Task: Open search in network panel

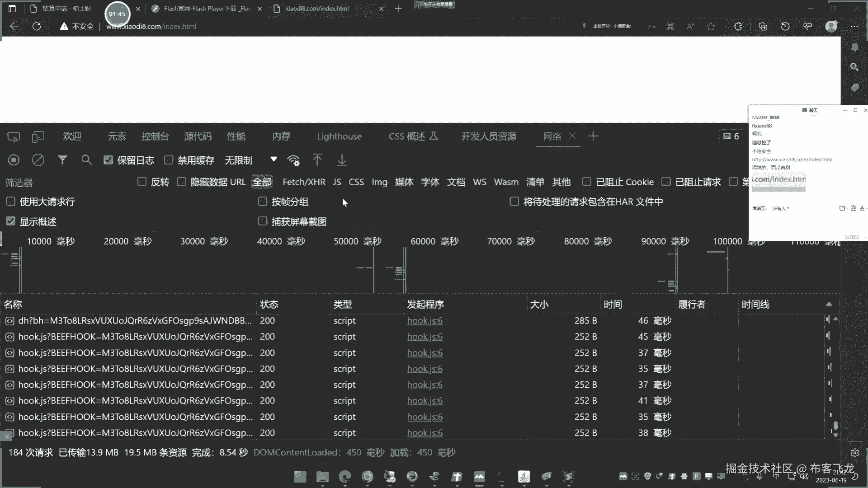Action: 86,160
